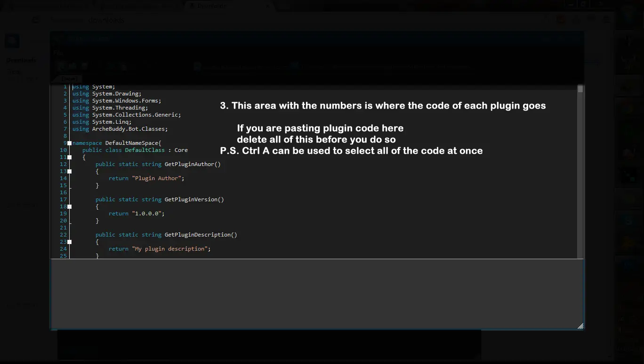Open the browser's hamburger menu icon

pos(607,20)
